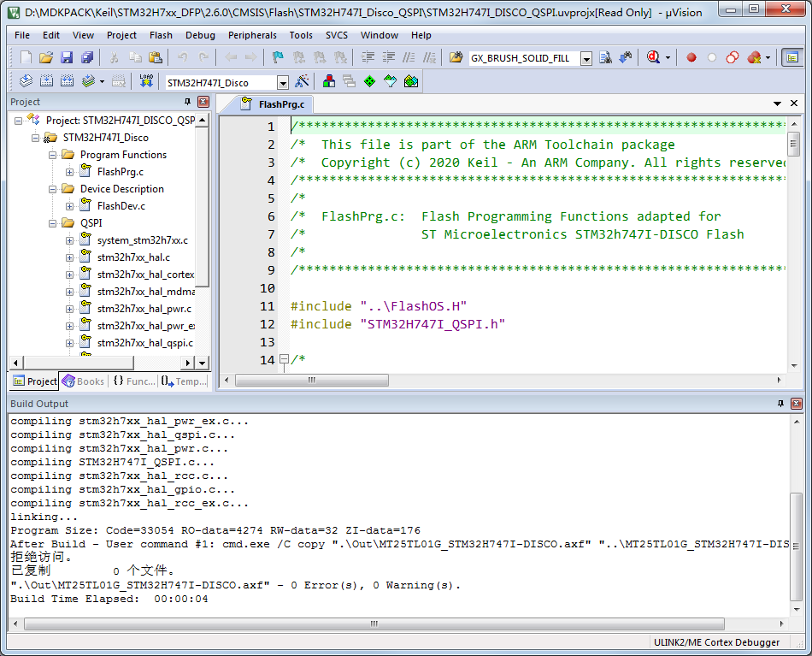Open the SVCS menu
The image size is (812, 656).
[337, 35]
